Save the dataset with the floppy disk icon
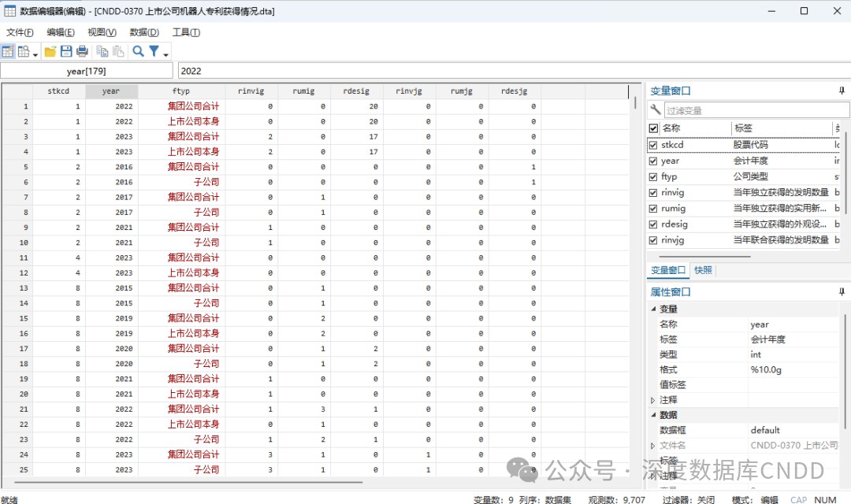This screenshot has width=851, height=504. point(66,51)
